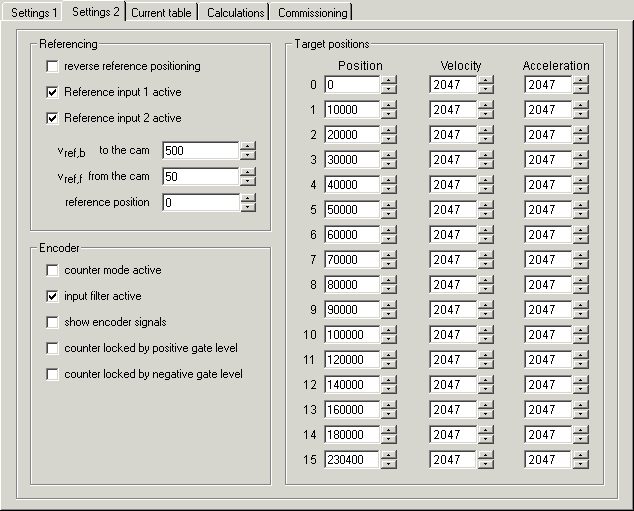Enable counter mode active checkbox
634x511 pixels.
tap(52, 270)
